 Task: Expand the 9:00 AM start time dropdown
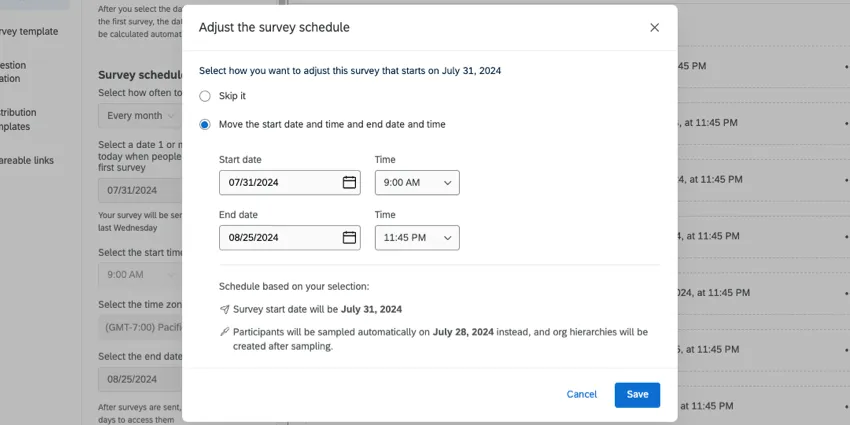(417, 182)
